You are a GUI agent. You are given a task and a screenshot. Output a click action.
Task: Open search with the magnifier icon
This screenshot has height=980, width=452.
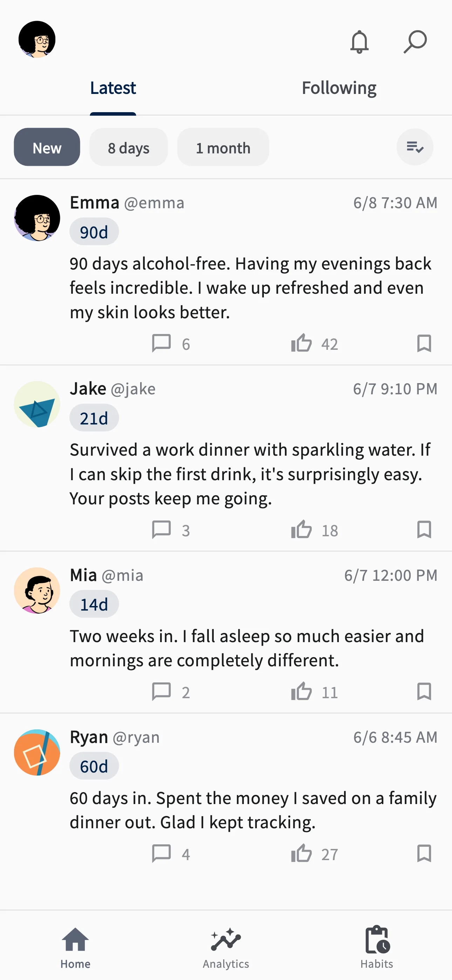click(x=415, y=41)
